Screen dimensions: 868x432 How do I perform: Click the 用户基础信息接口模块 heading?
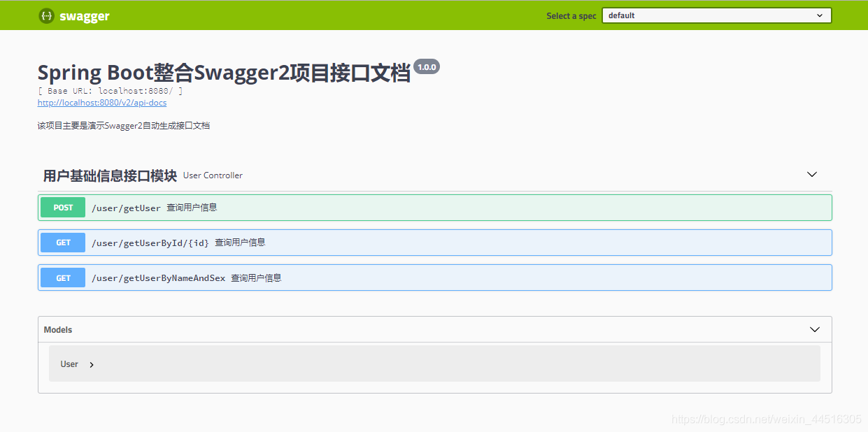[x=110, y=175]
